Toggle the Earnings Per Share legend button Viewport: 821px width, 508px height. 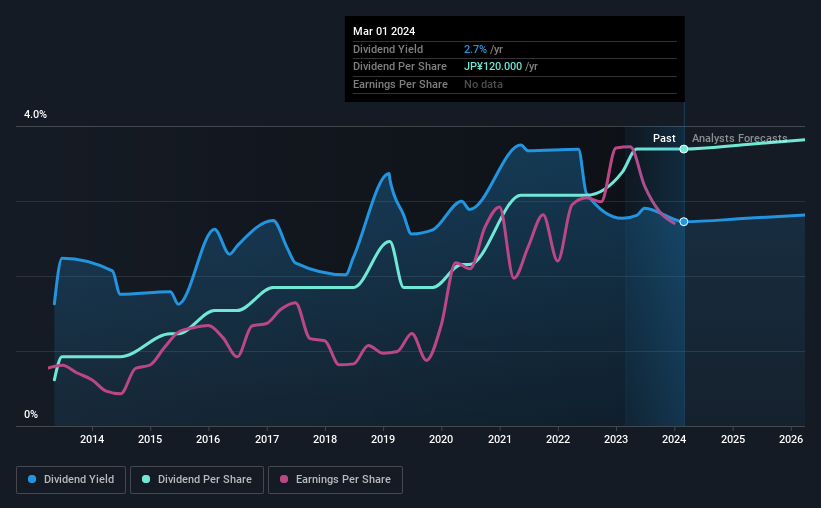[335, 480]
